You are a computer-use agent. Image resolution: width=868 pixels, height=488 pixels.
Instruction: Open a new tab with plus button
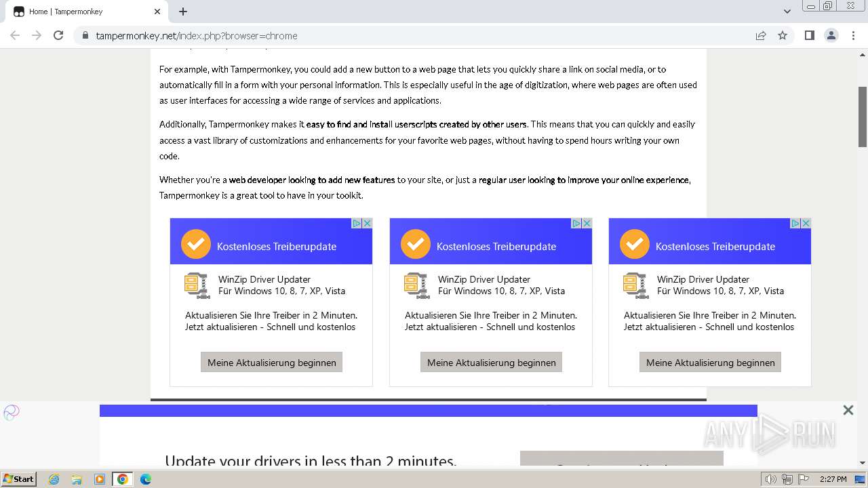[x=183, y=12]
